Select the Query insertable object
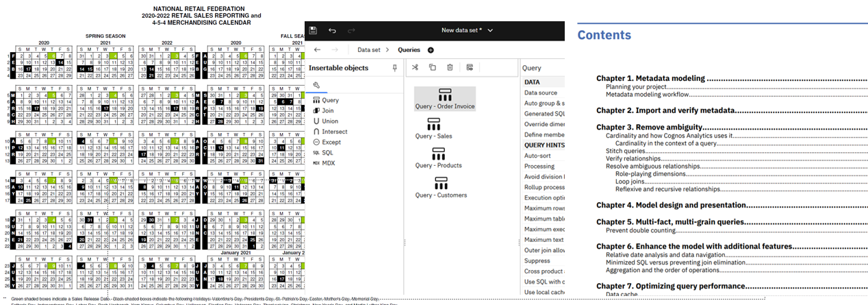This screenshot has width=868, height=305. [330, 100]
